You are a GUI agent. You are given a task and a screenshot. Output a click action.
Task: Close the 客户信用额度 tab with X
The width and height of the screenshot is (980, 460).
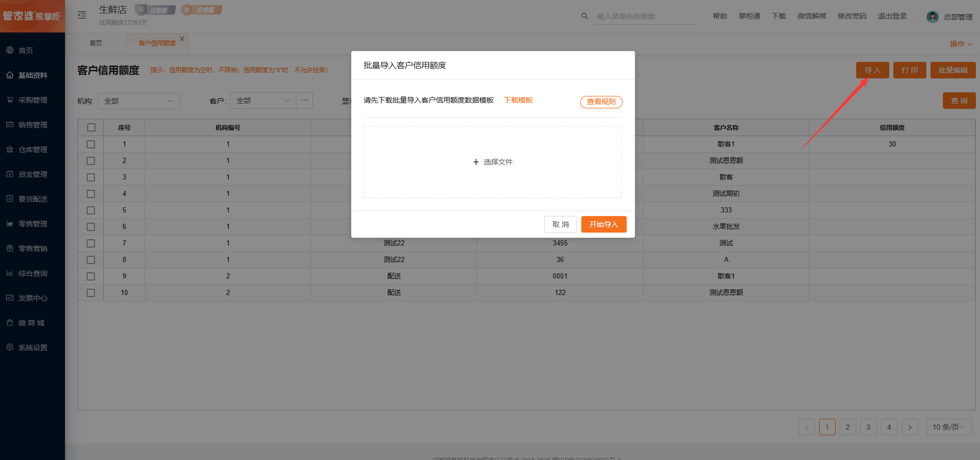[182, 39]
